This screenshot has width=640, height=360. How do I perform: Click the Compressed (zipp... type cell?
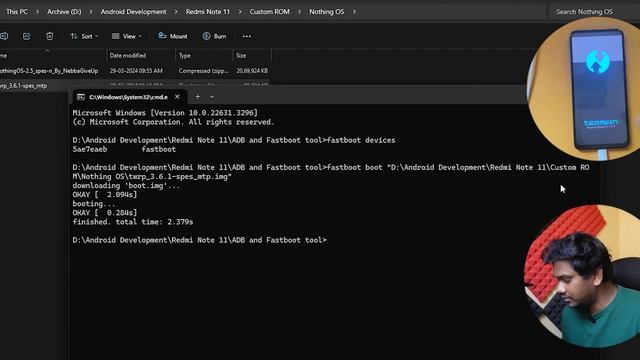coord(204,71)
